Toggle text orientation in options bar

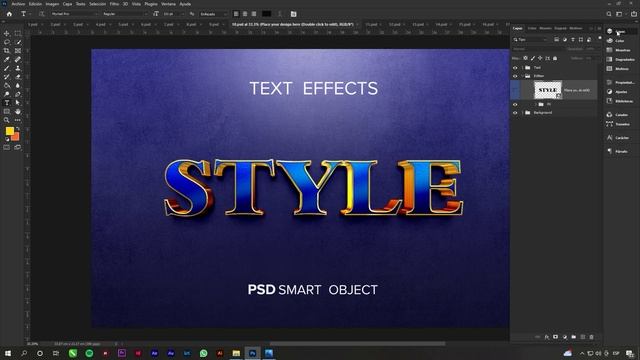(x=41, y=14)
